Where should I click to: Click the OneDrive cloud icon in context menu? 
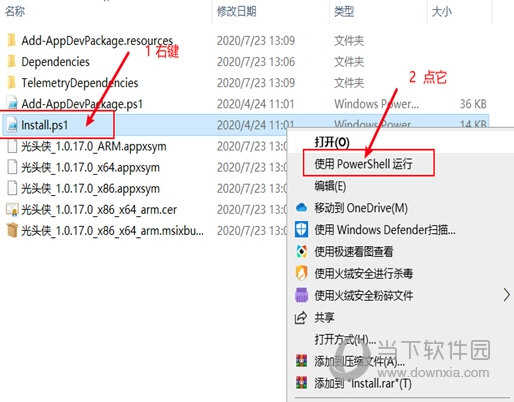point(301,208)
